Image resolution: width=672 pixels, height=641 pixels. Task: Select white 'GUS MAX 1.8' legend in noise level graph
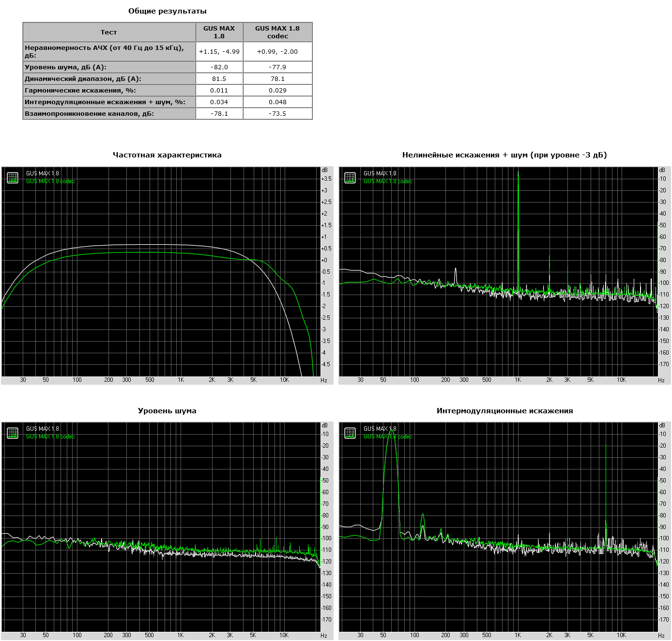(x=43, y=429)
